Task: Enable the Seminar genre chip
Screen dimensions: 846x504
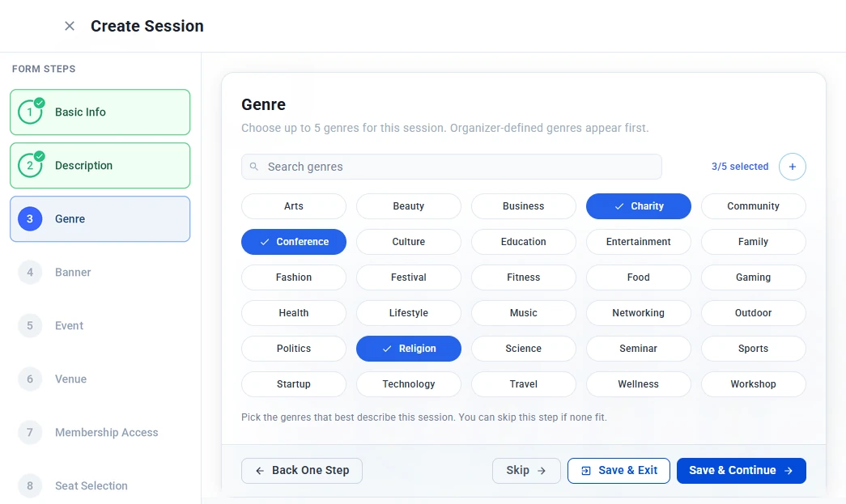Action: (x=638, y=348)
